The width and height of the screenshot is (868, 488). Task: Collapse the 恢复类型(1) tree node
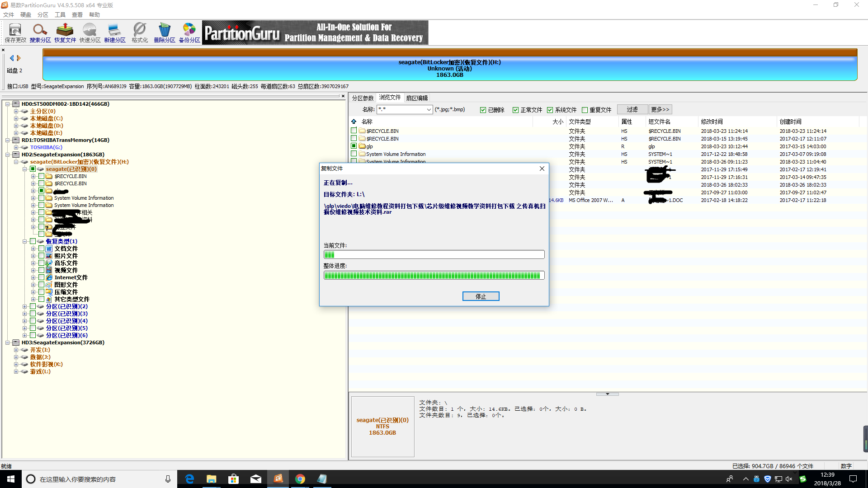tap(25, 241)
